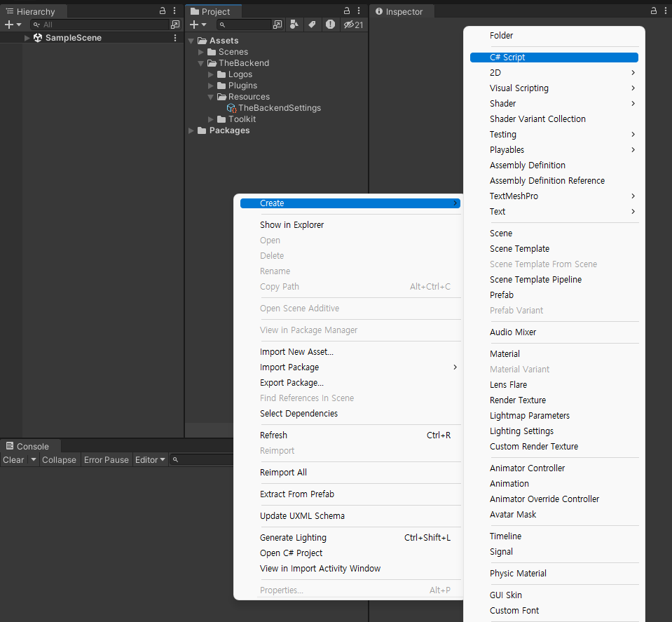This screenshot has width=672, height=622.
Task: Click Import New Asset...
Action: point(350,352)
